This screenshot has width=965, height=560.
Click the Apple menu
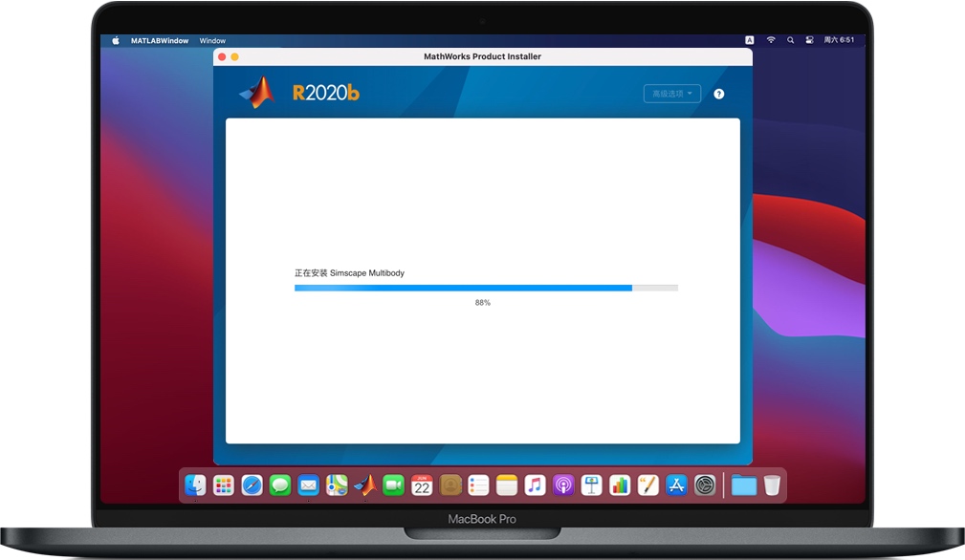point(115,40)
